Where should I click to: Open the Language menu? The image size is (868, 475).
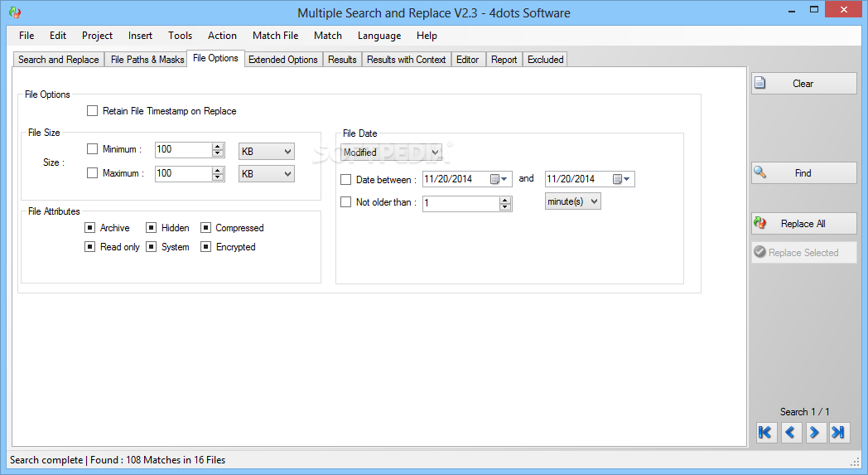pyautogui.click(x=379, y=36)
